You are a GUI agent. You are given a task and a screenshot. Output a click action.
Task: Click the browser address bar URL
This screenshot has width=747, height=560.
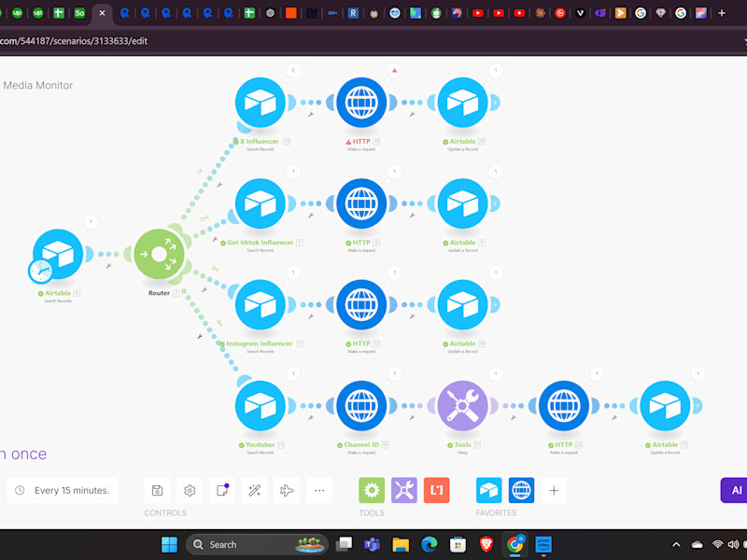74,41
